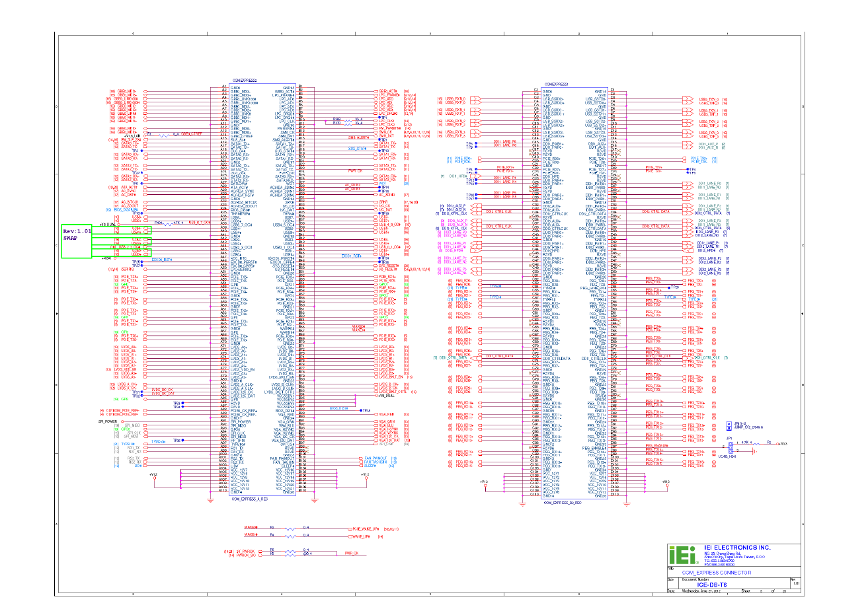Click the 'FAN_TACHOIN' off-page port
868x613 pixels.
(x=374, y=462)
